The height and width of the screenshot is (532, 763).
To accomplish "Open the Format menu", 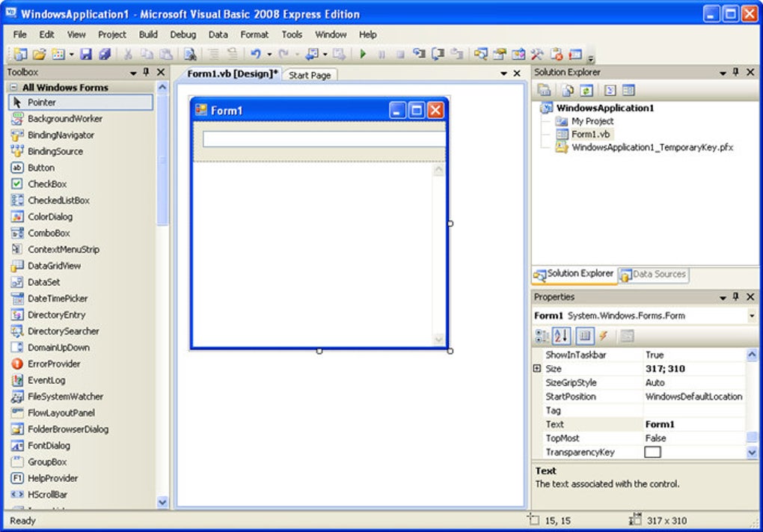I will (x=254, y=34).
